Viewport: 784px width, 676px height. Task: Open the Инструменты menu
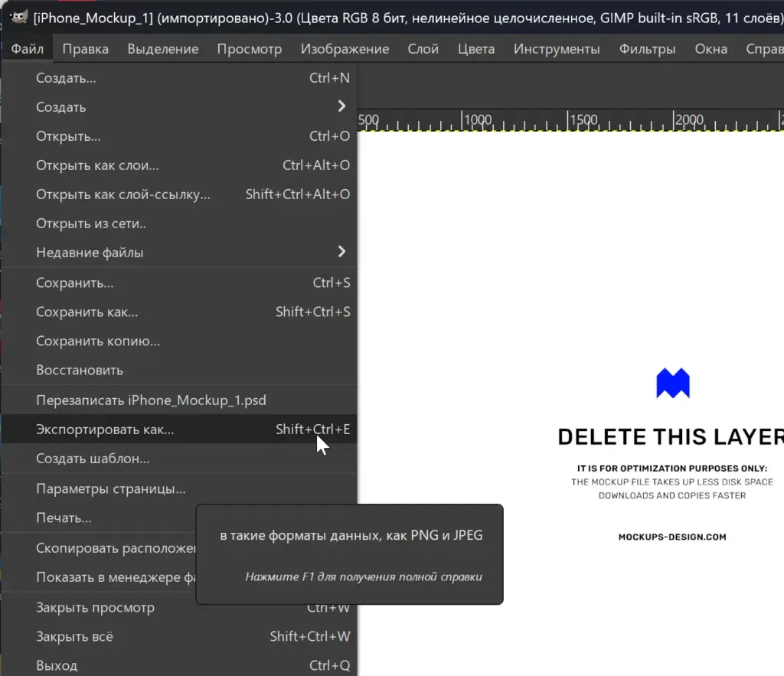(557, 48)
